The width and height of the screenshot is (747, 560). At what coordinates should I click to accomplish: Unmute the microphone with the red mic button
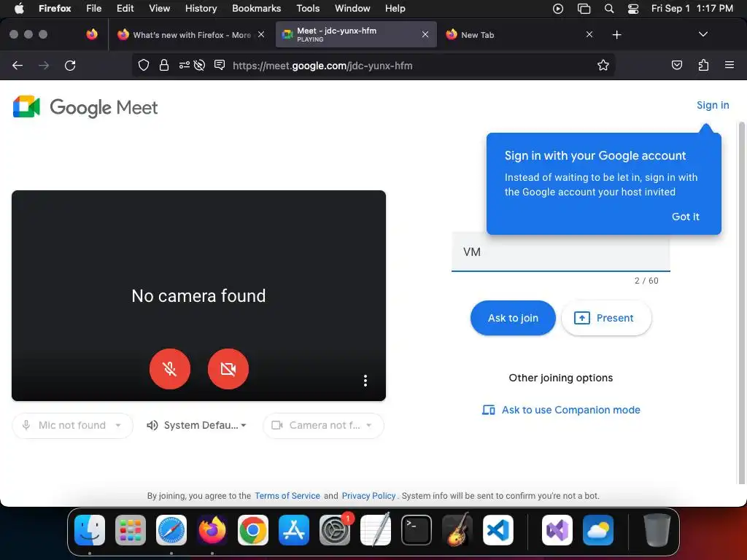click(169, 368)
